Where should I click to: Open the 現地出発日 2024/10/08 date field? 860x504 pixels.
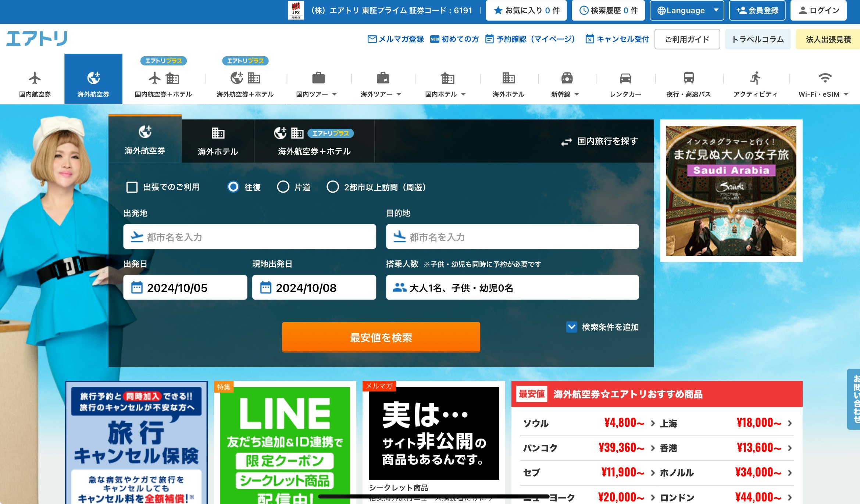tap(314, 287)
